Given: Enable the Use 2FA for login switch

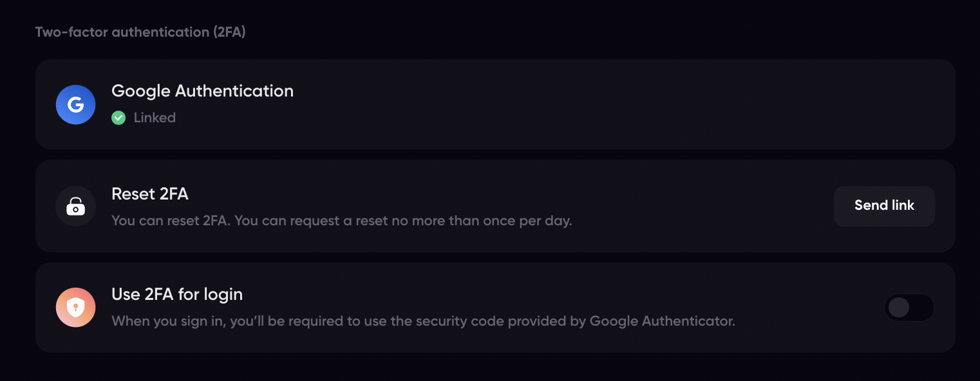Looking at the screenshot, I should tap(909, 308).
